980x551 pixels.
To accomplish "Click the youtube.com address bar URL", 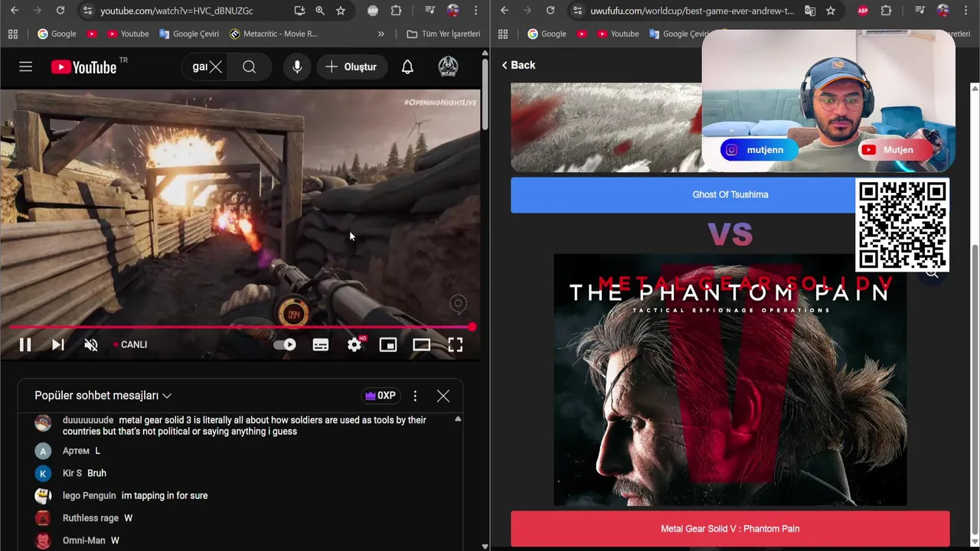I will [x=176, y=11].
